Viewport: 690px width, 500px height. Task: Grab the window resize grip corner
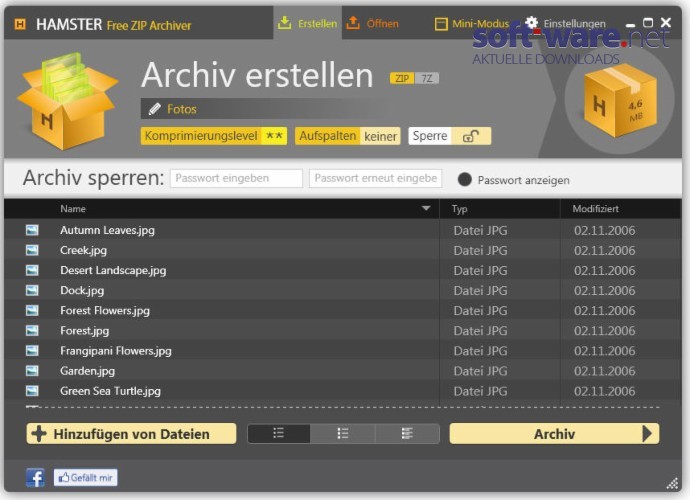(x=672, y=483)
